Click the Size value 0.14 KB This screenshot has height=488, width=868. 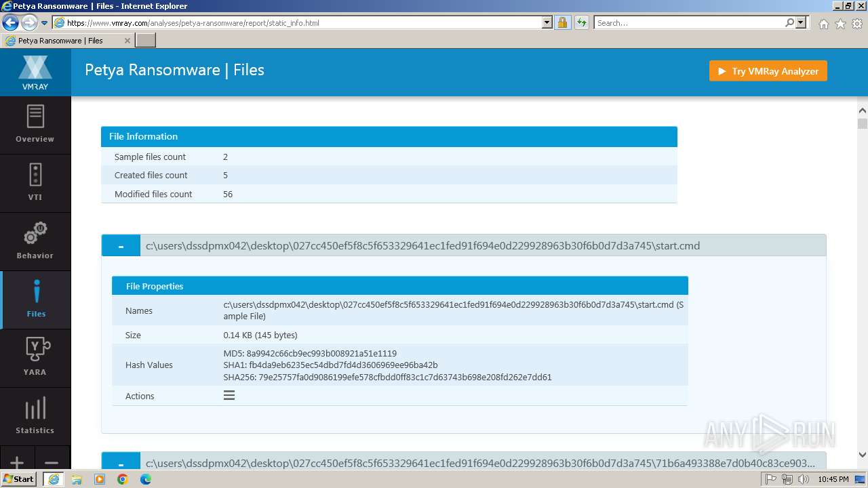point(260,335)
